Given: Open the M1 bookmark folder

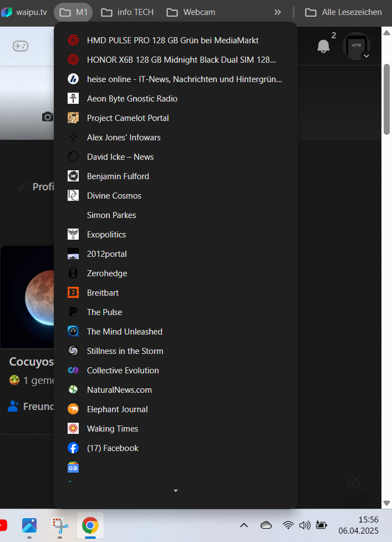Looking at the screenshot, I should tap(73, 12).
